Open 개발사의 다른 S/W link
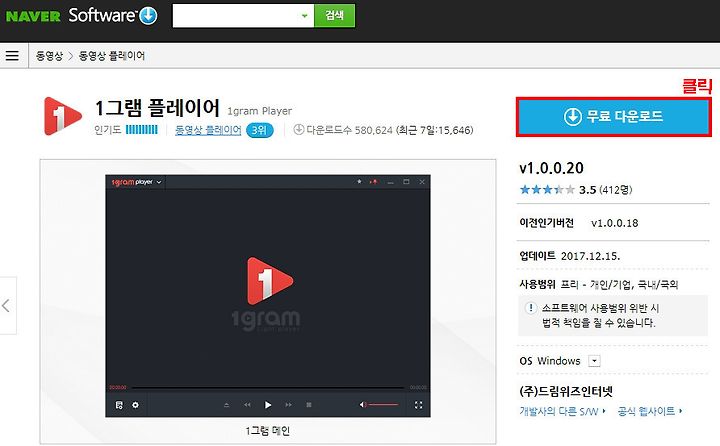The height and width of the screenshot is (446, 720). click(562, 411)
